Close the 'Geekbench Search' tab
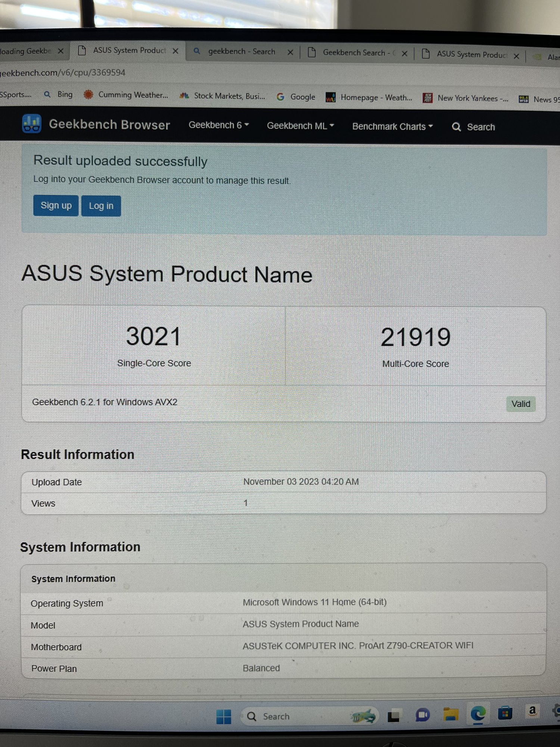Image resolution: width=560 pixels, height=747 pixels. point(404,54)
